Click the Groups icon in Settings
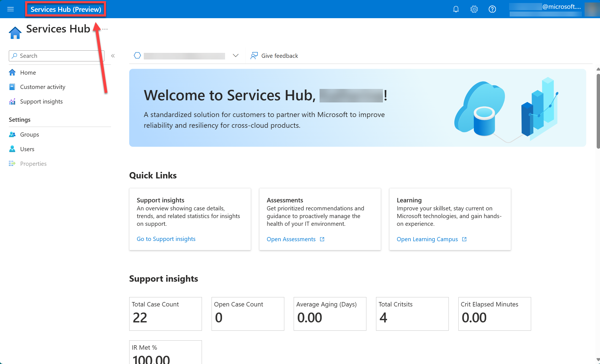The height and width of the screenshot is (364, 600). [12, 134]
